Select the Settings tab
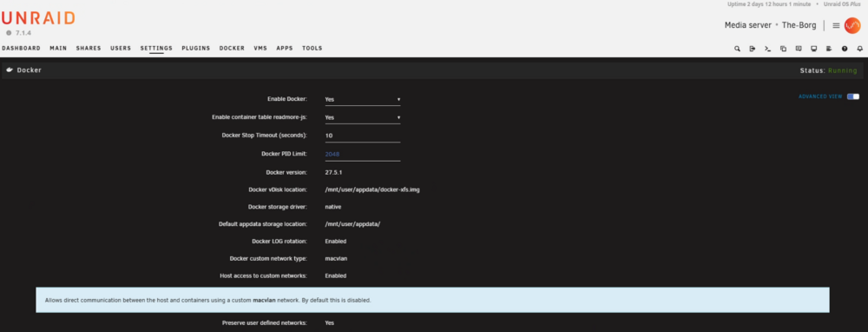Viewport: 868px width, 332px height. [x=156, y=48]
